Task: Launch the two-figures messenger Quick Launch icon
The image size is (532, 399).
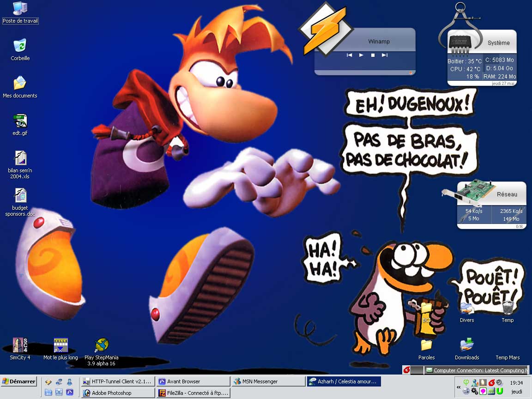Action: pyautogui.click(x=59, y=382)
